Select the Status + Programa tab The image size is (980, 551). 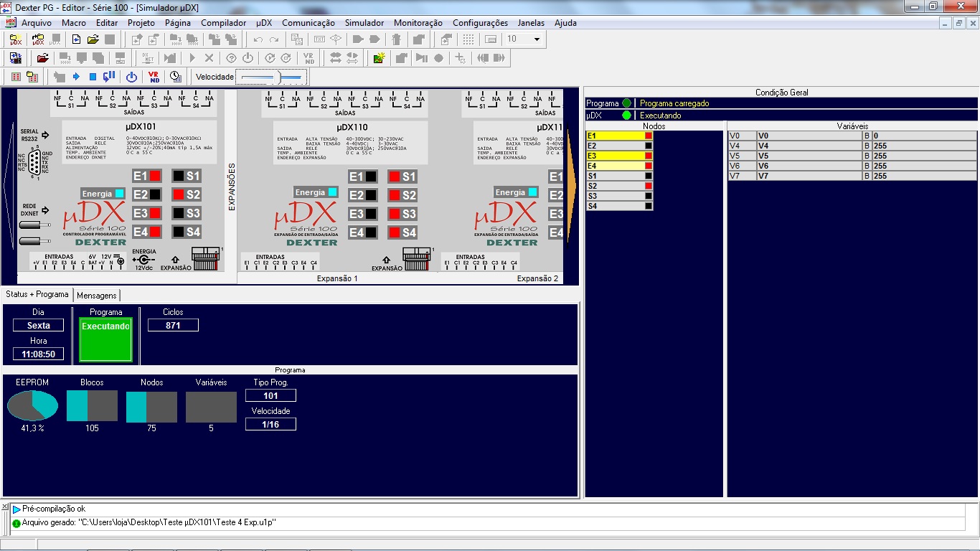(x=37, y=294)
